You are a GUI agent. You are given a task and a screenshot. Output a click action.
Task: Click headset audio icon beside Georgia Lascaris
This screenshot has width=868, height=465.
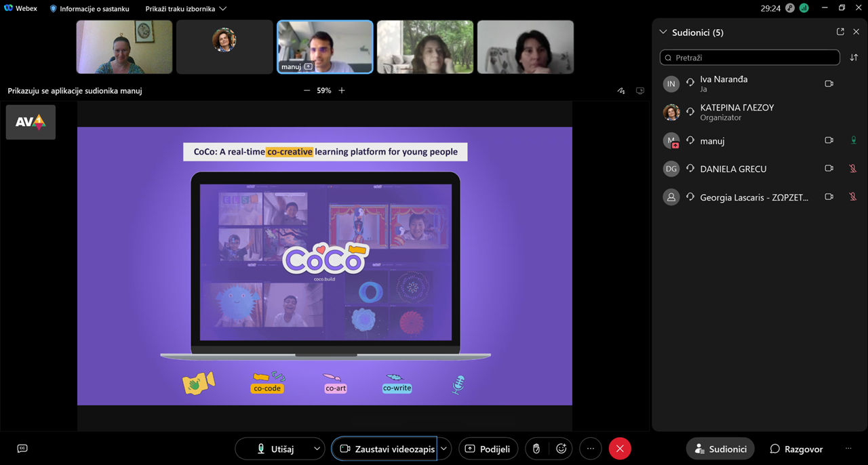[x=690, y=197]
